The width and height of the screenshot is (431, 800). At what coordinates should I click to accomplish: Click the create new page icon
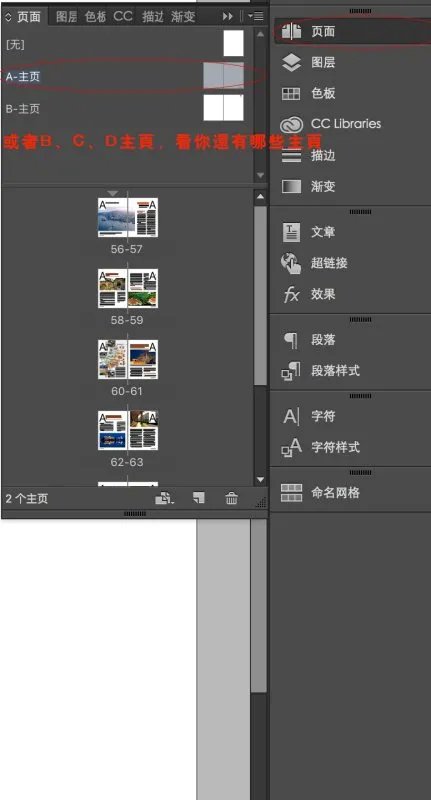click(x=199, y=498)
